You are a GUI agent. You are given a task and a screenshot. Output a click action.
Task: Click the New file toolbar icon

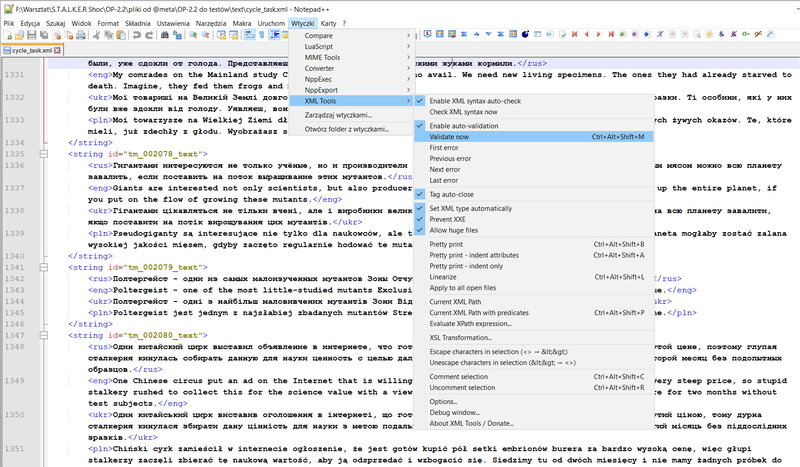tap(8, 35)
